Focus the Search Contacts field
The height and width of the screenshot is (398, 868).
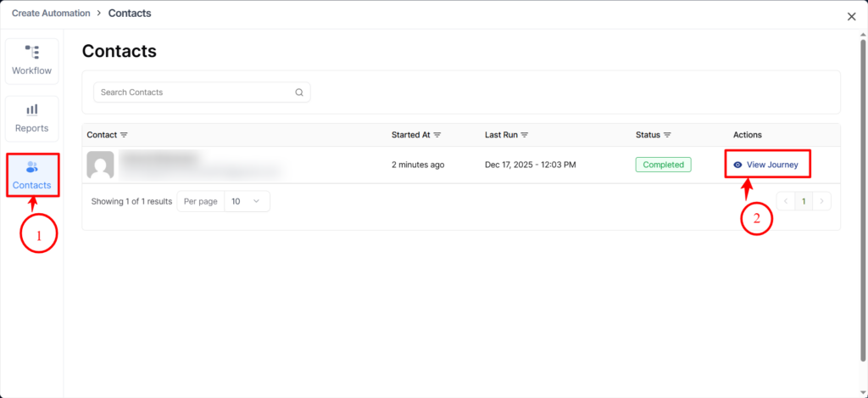click(195, 92)
